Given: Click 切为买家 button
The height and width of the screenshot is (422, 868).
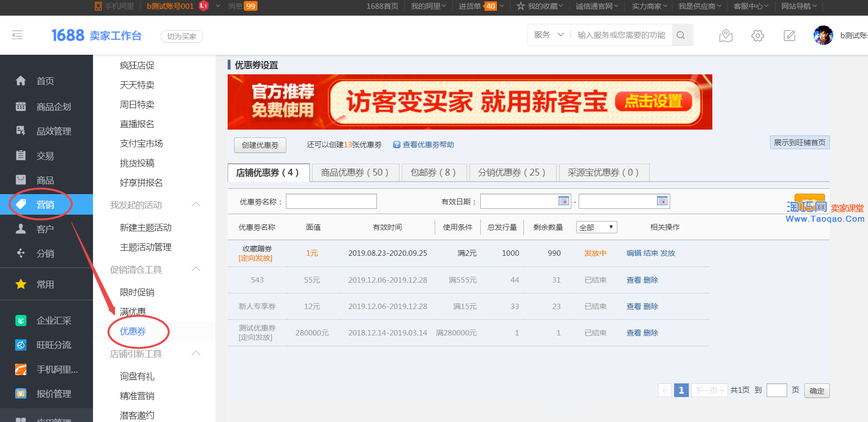Looking at the screenshot, I should 182,36.
